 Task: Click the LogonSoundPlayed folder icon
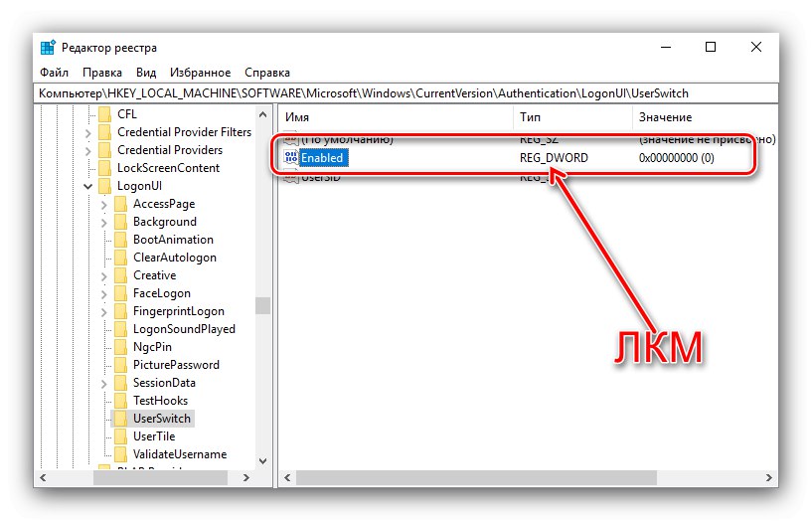(x=120, y=329)
